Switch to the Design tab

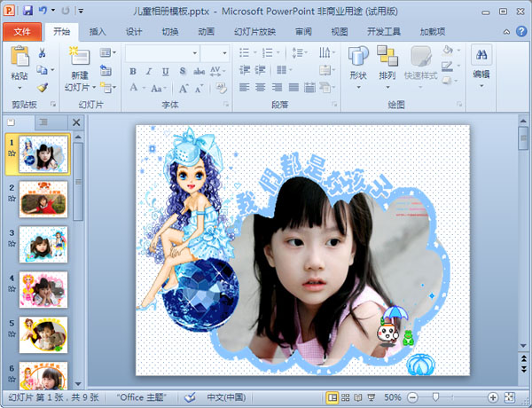(134, 32)
